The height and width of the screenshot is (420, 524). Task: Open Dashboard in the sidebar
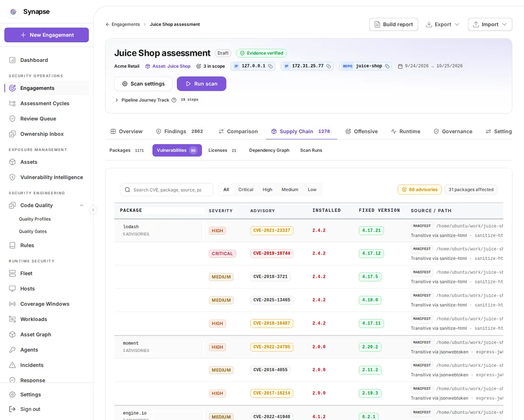click(46, 60)
